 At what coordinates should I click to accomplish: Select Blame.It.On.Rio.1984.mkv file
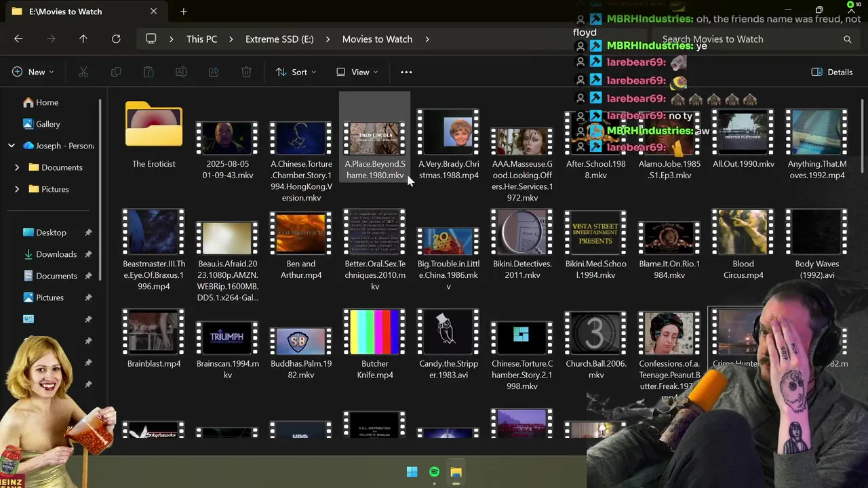[669, 249]
